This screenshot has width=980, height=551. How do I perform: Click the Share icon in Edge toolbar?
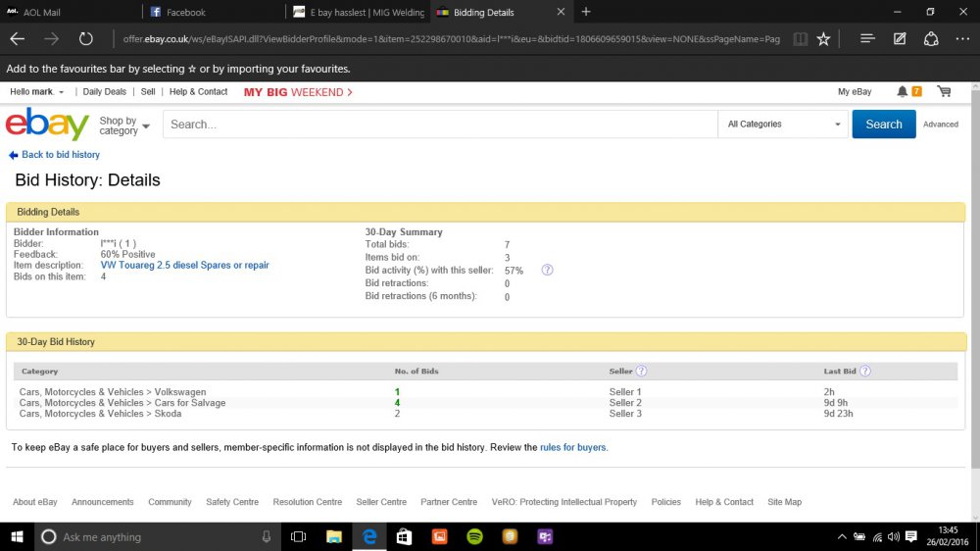[931, 39]
